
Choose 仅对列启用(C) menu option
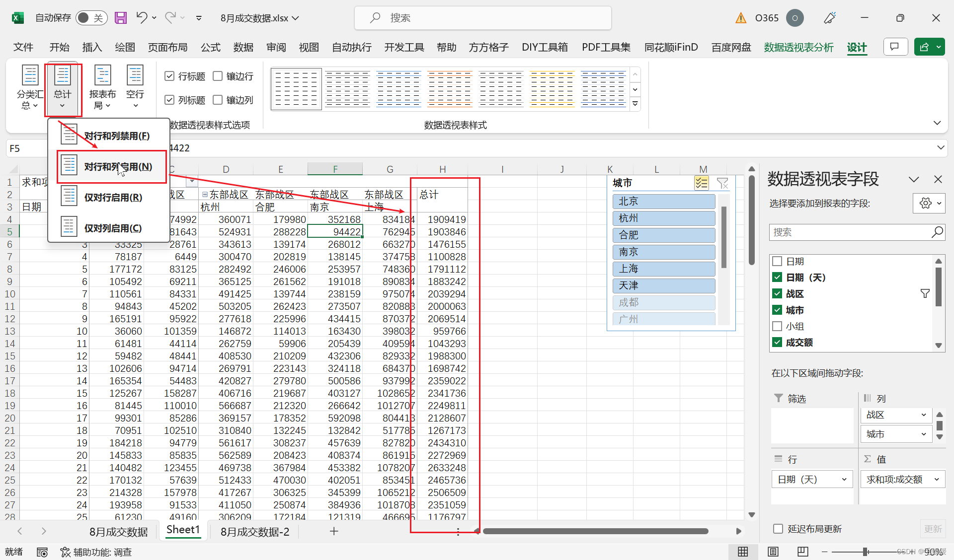point(109,228)
